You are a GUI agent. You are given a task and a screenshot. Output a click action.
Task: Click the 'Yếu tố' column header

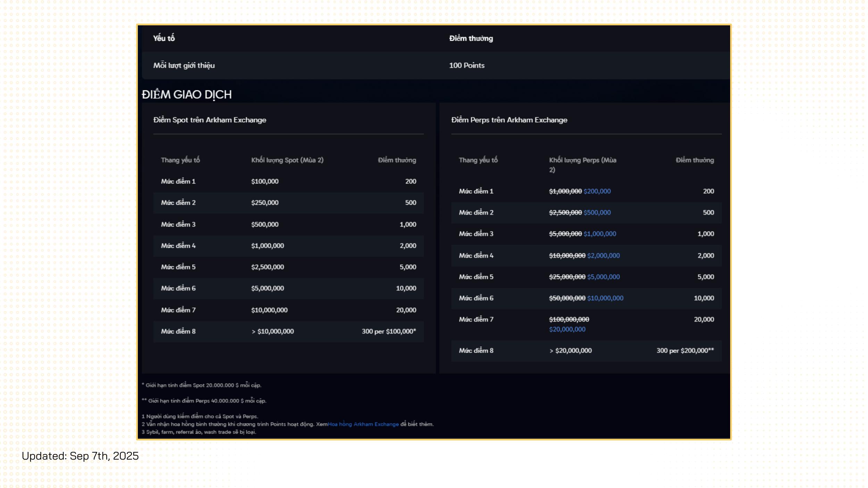[164, 38]
